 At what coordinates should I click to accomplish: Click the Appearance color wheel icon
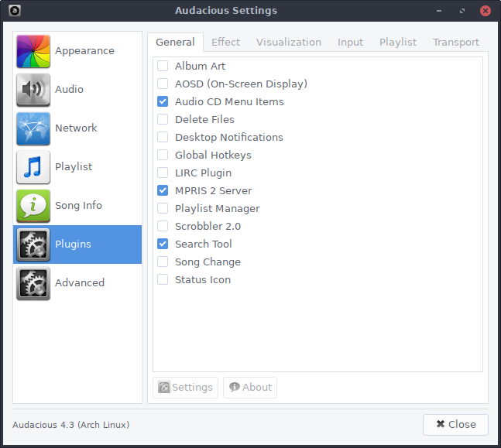pos(33,51)
